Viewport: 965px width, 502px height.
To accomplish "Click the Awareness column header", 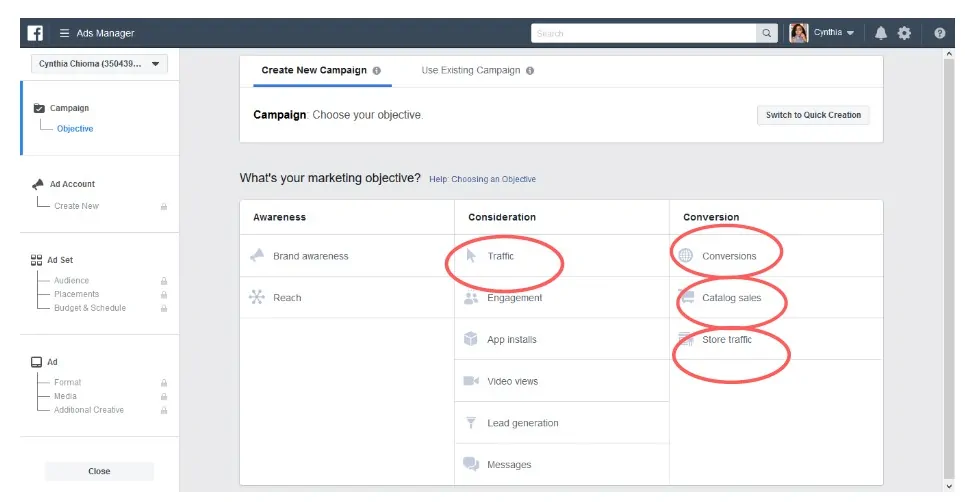I will (x=279, y=217).
